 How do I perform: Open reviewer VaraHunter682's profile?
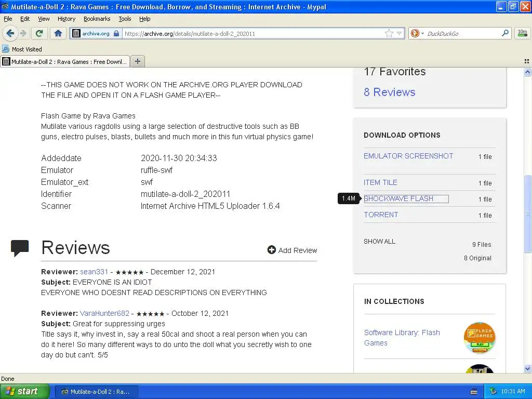click(104, 313)
